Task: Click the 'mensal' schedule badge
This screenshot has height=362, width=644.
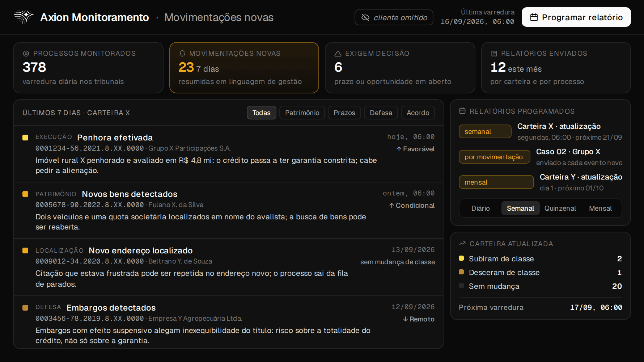Action: pos(496,182)
